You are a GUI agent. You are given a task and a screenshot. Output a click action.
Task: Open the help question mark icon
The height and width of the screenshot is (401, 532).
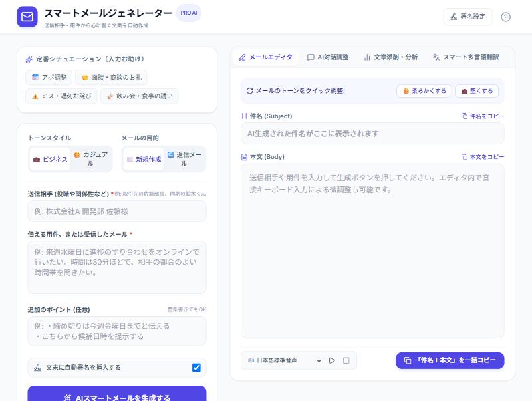pyautogui.click(x=505, y=17)
